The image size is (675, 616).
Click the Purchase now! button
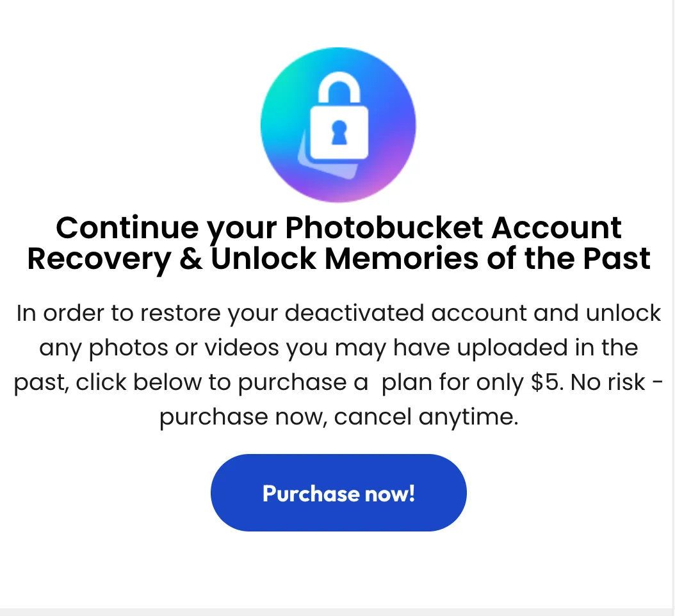point(338,493)
